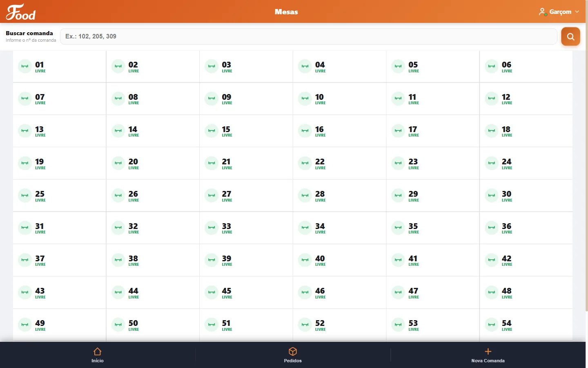Go to Início in bottom navigation

point(98,355)
